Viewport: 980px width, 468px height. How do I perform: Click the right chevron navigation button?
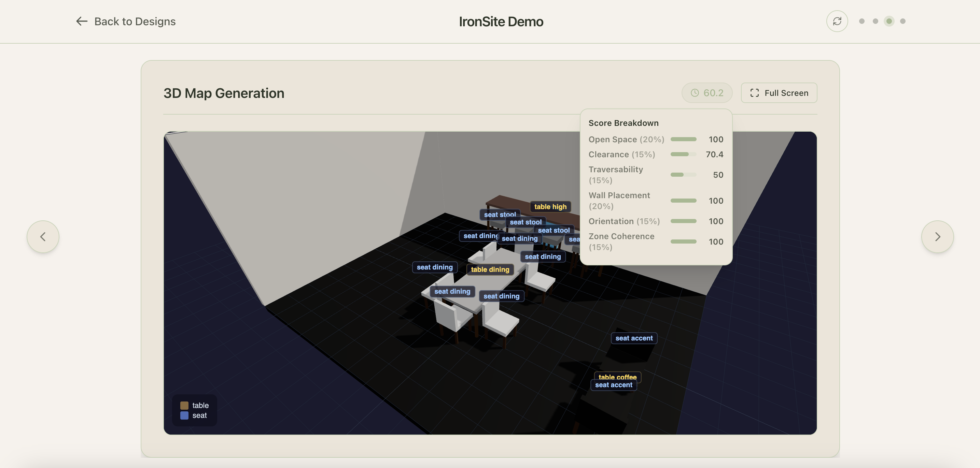click(937, 236)
